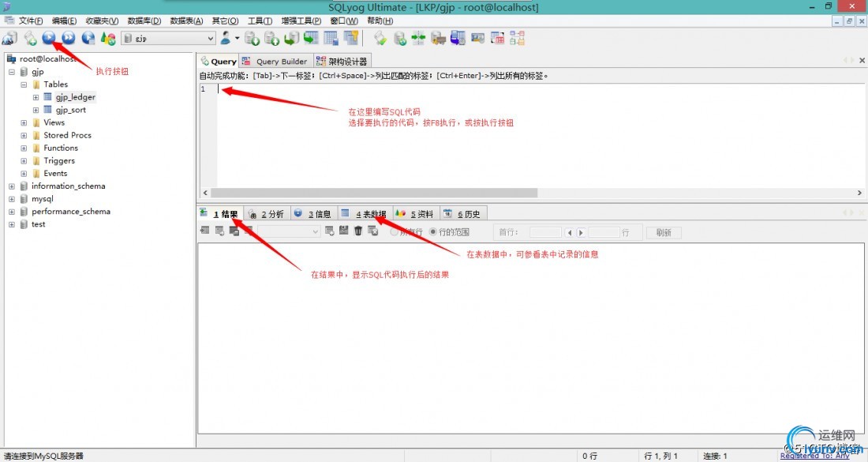The height and width of the screenshot is (462, 868).
Task: Click the database with green return arrow icon
Action: [x=291, y=38]
